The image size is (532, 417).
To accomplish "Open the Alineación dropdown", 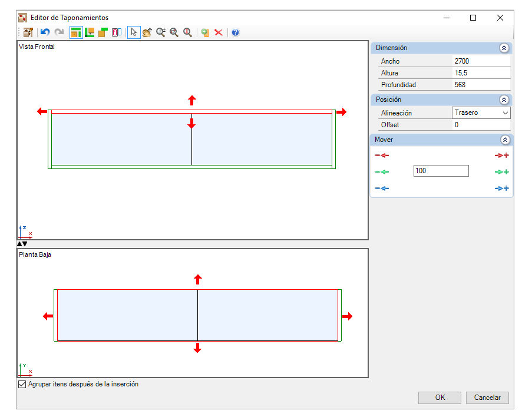I will tap(481, 112).
